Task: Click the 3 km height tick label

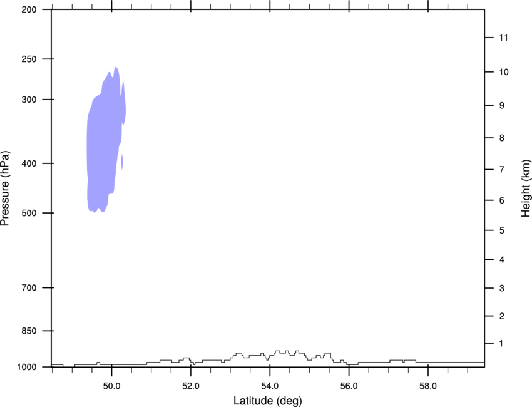Action: [502, 288]
